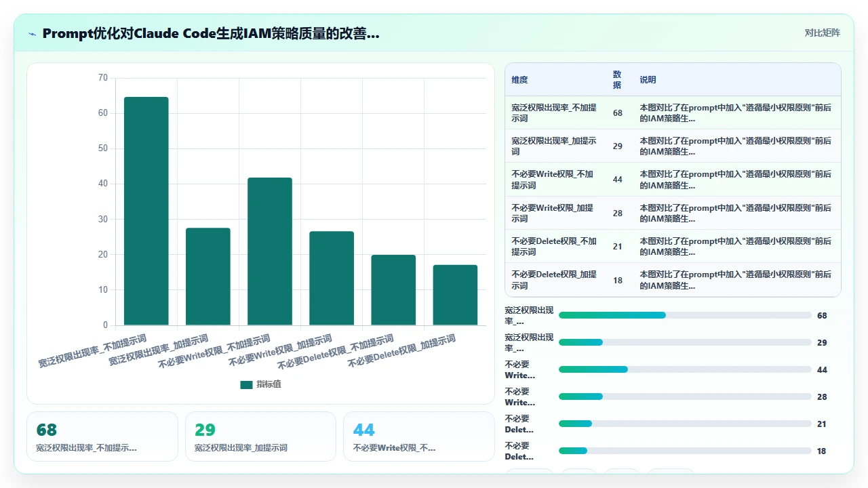Click the value 44 in the table
Screen dimensions: 868x488
pyautogui.click(x=618, y=180)
